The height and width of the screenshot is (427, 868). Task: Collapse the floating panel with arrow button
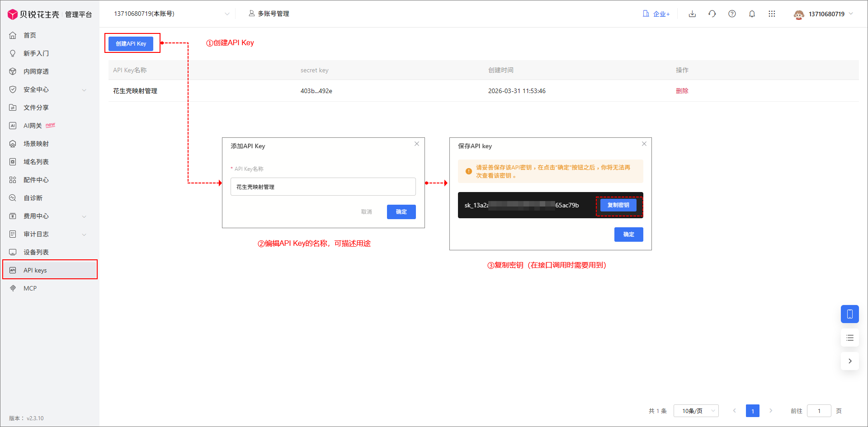tap(849, 361)
